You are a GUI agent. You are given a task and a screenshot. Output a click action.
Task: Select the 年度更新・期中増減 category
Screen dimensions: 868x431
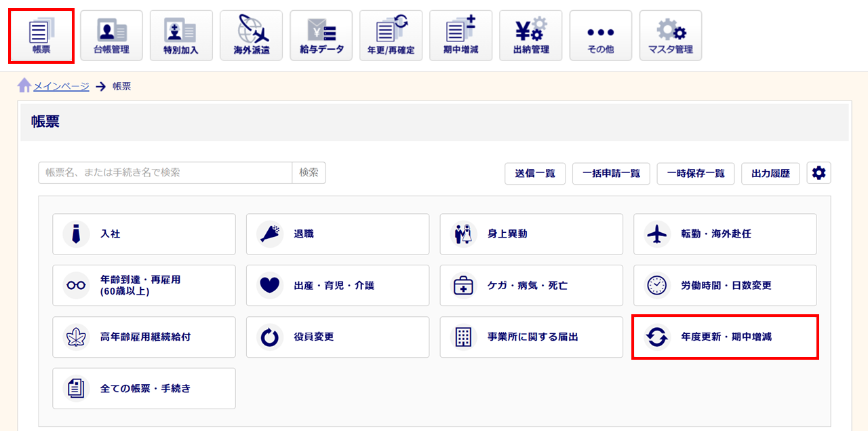pyautogui.click(x=725, y=337)
